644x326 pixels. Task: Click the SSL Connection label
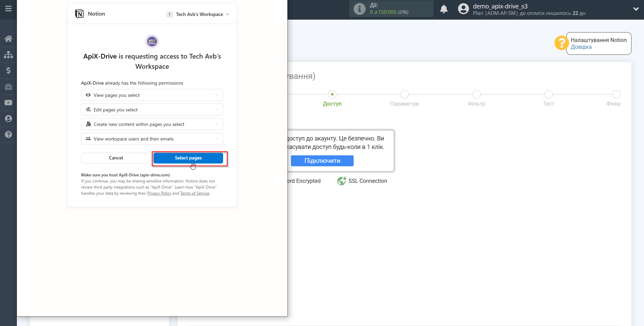(x=368, y=181)
